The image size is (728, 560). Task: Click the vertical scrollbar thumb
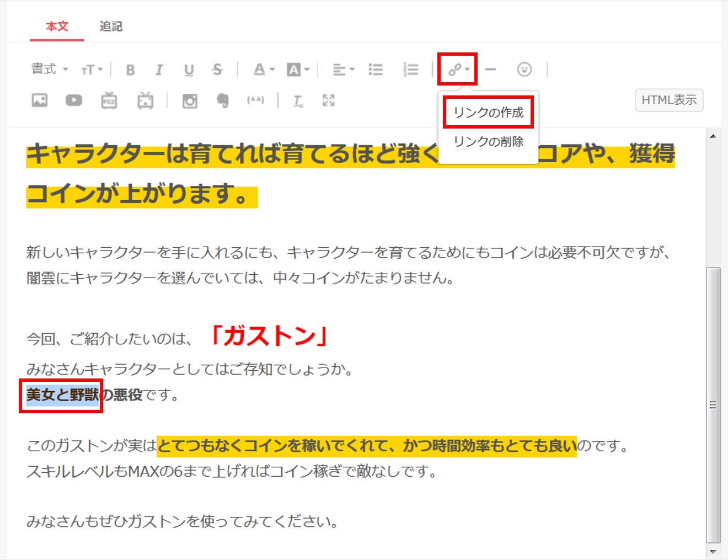point(713,405)
